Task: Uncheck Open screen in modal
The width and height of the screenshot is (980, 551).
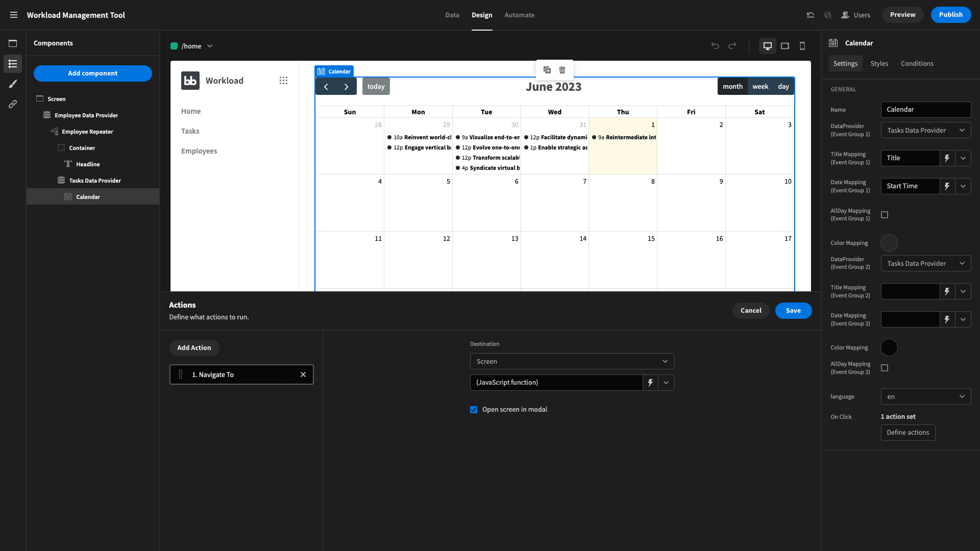Action: (x=474, y=410)
